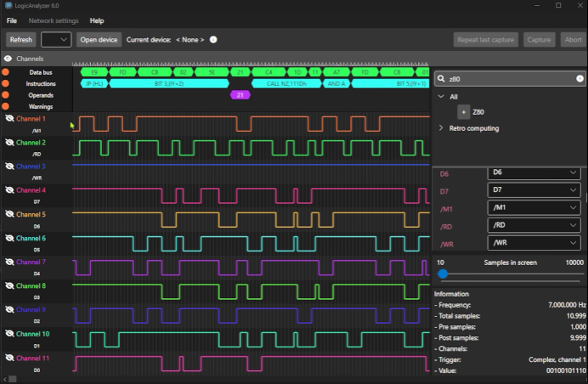Click the Samples in screen slider handle
This screenshot has height=384, width=588.
(443, 274)
